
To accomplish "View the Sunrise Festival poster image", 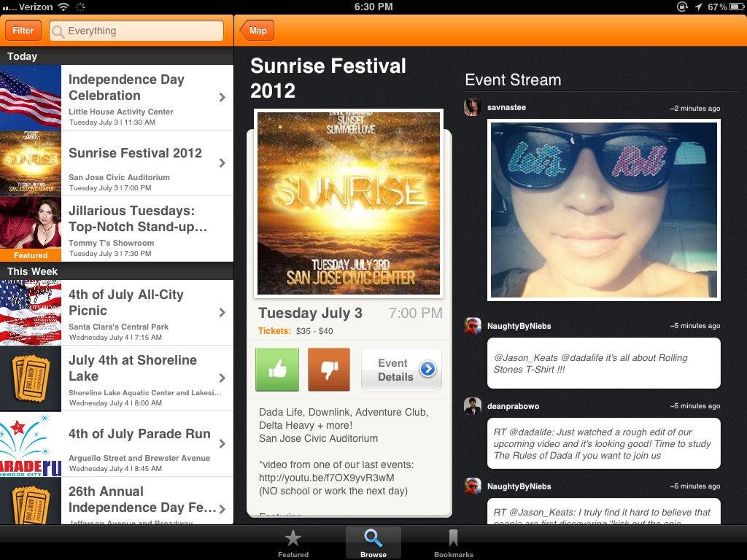I will [349, 203].
